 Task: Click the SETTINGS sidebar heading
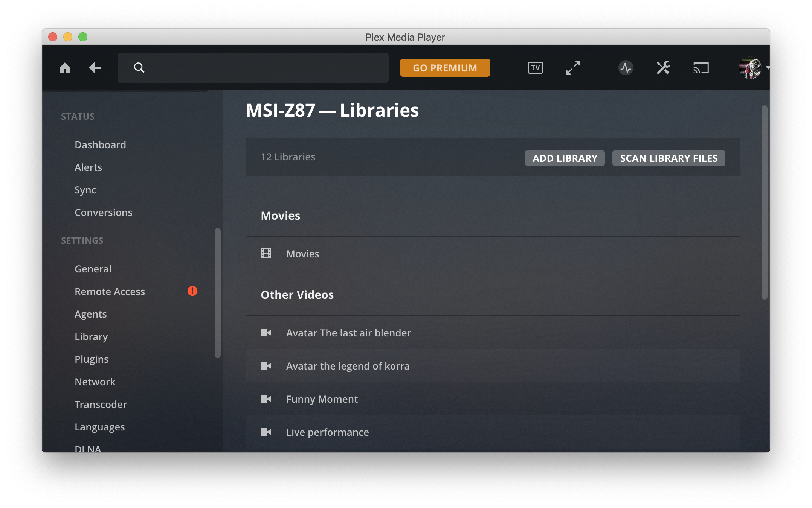point(82,241)
